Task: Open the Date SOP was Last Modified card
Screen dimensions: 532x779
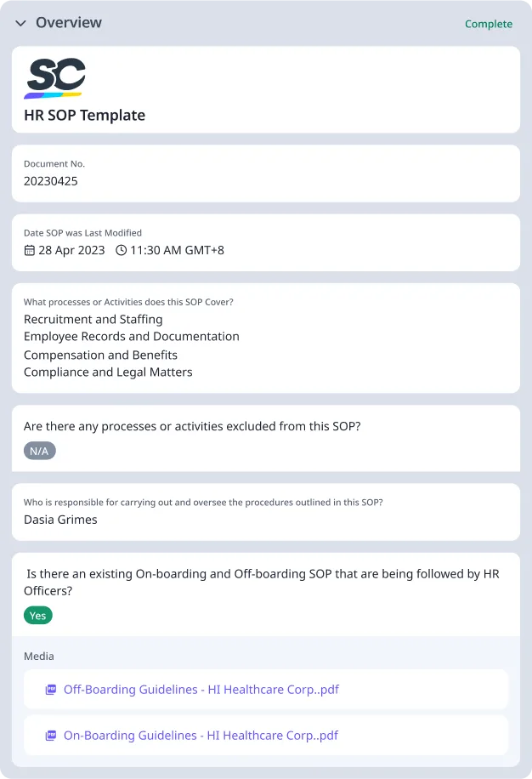Action: pyautogui.click(x=265, y=242)
